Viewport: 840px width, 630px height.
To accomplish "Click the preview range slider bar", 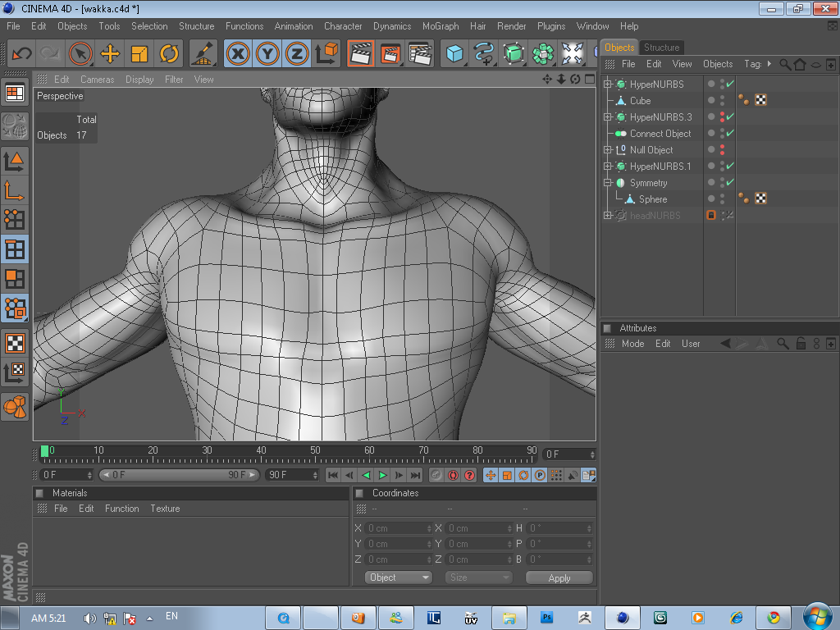I will [179, 475].
